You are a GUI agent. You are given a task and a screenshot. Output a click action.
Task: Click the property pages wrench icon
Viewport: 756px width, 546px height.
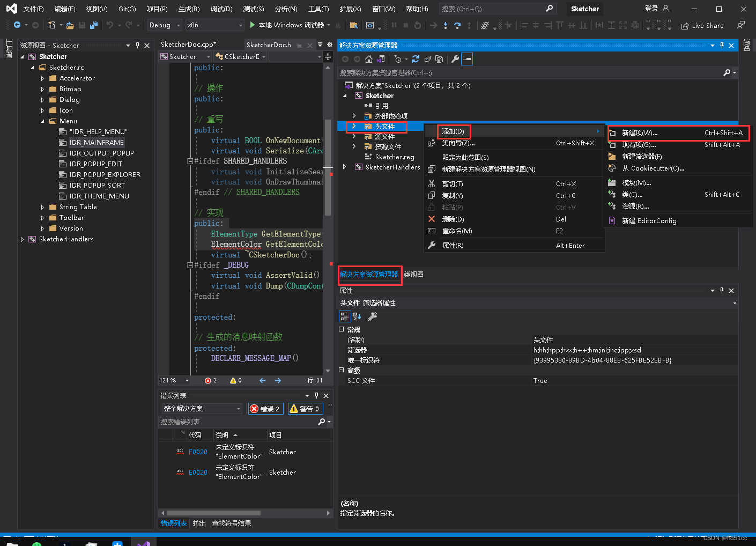tap(373, 316)
